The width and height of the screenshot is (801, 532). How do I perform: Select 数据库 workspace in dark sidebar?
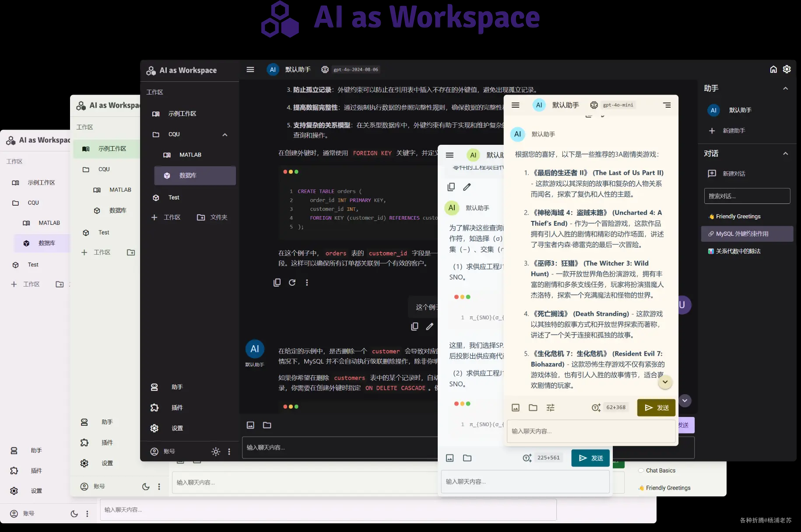click(x=195, y=175)
